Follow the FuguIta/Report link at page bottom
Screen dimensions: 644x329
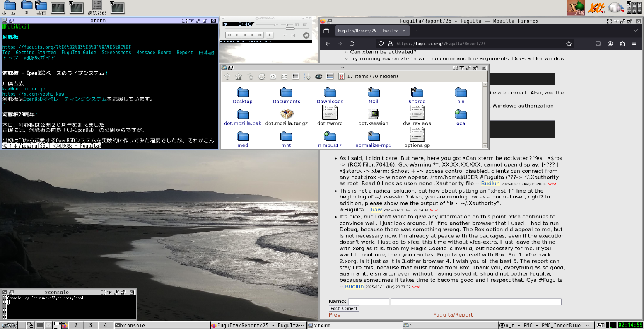453,315
